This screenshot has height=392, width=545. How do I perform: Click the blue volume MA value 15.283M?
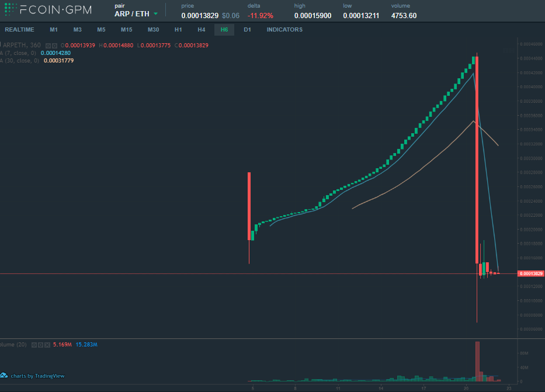[86, 345]
